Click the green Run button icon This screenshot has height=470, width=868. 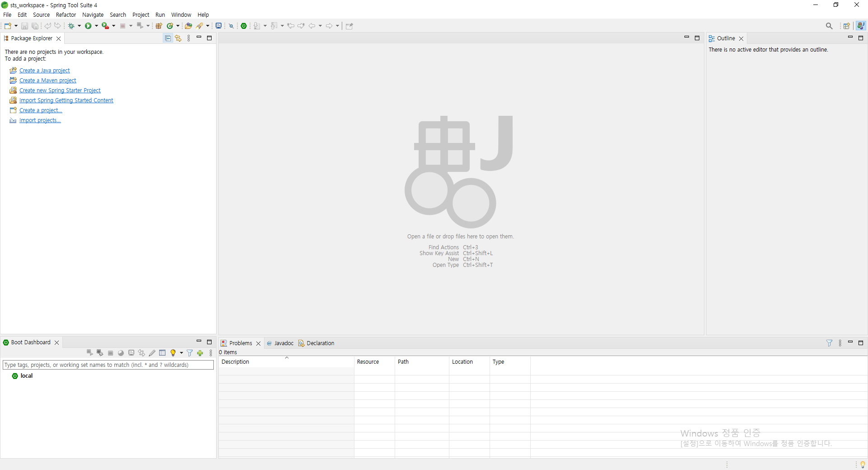click(x=88, y=26)
